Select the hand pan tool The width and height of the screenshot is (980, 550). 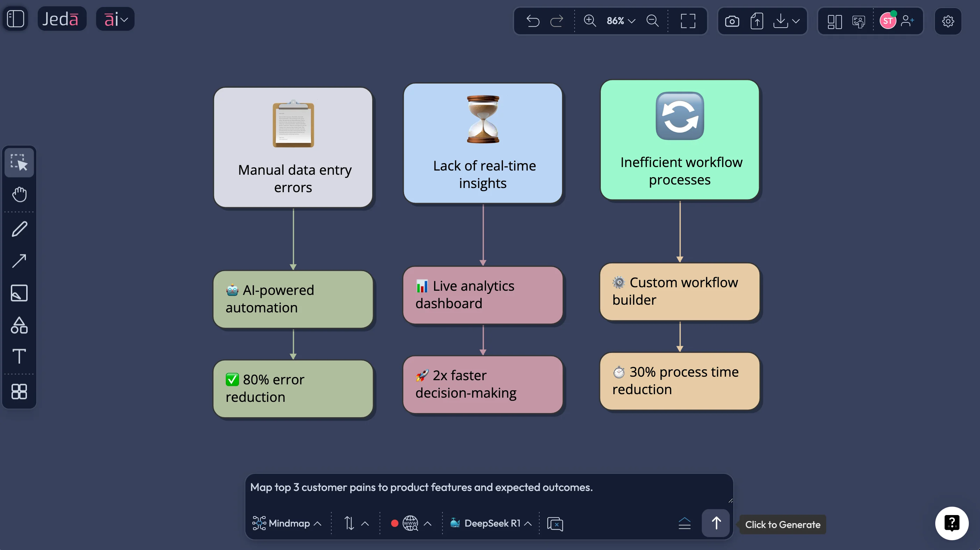click(19, 195)
